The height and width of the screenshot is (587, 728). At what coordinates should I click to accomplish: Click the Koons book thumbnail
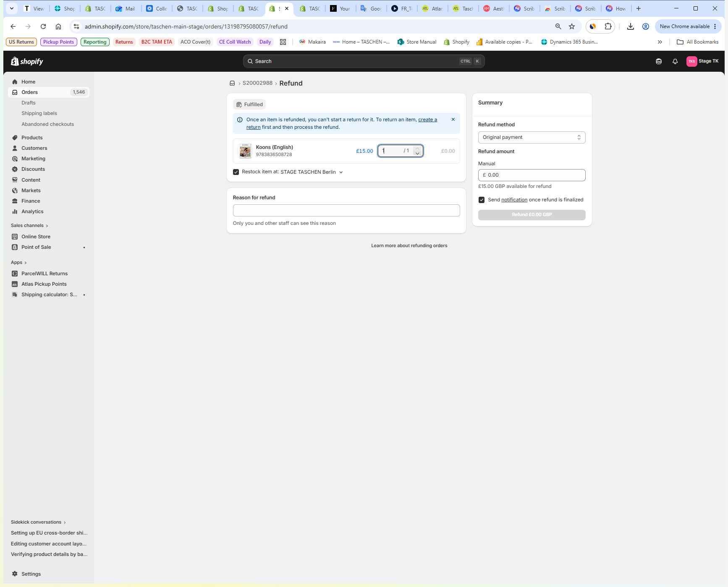pos(245,151)
